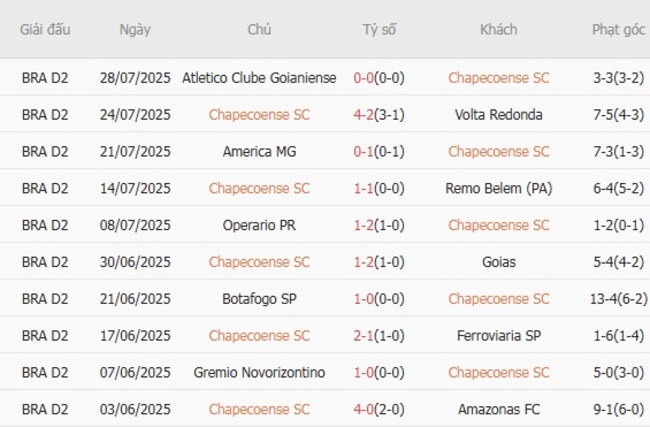Click the Atletico Clube Goianiense team name
This screenshot has height=427, width=650.
pos(259,78)
